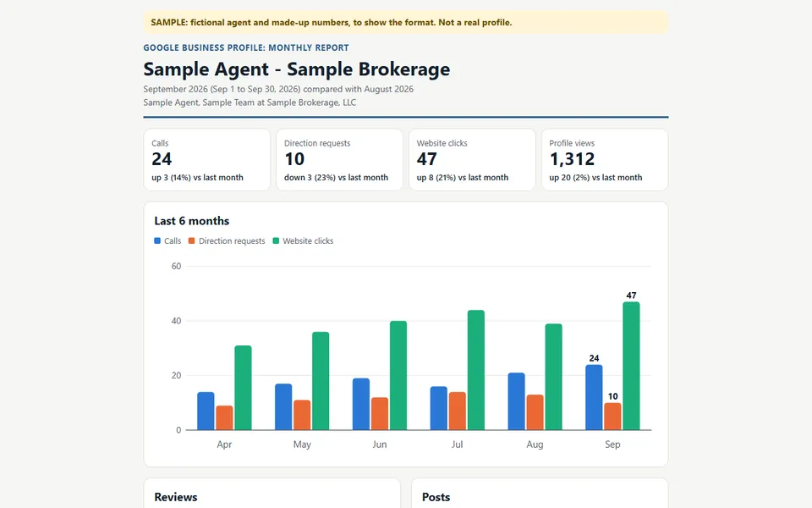Click the "Profile views" card title
Screen dimensions: 812x508
tap(572, 143)
